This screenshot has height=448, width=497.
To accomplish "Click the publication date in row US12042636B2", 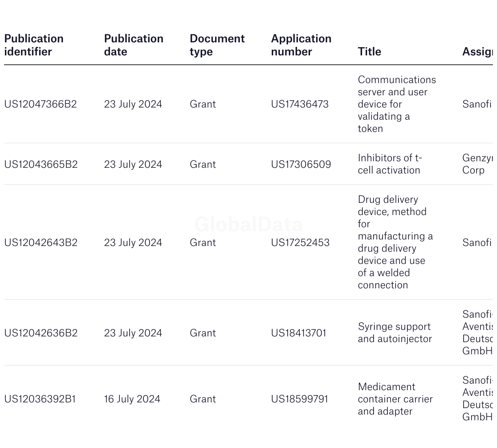I will (x=133, y=333).
